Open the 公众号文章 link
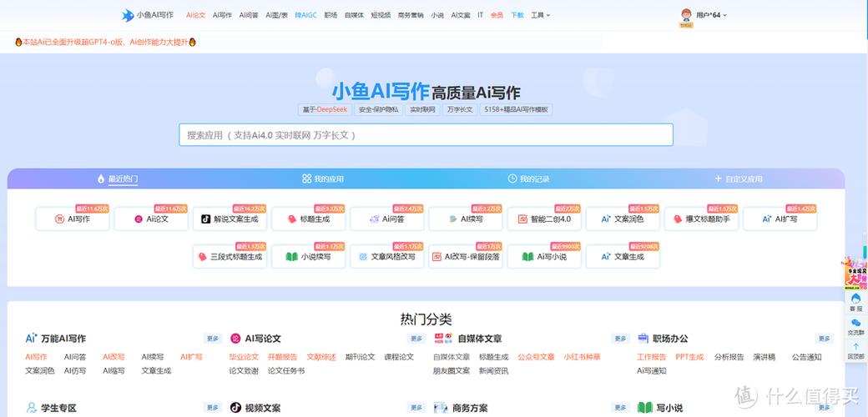This screenshot has height=417, width=868. point(536,357)
